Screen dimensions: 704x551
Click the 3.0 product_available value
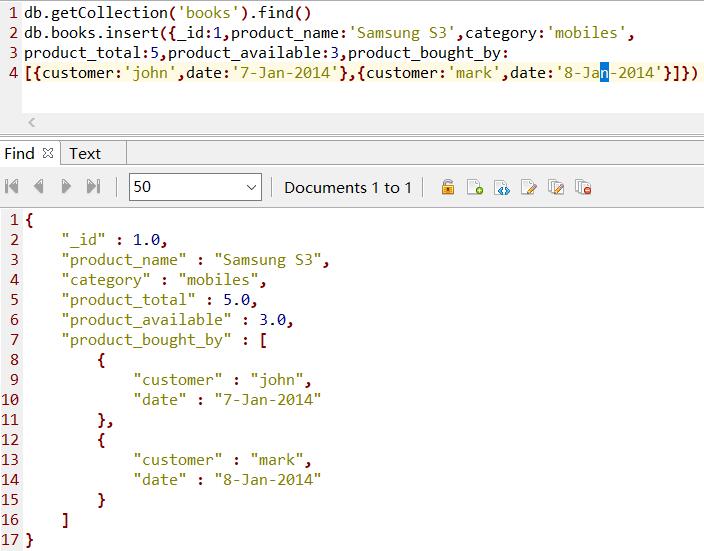point(273,320)
